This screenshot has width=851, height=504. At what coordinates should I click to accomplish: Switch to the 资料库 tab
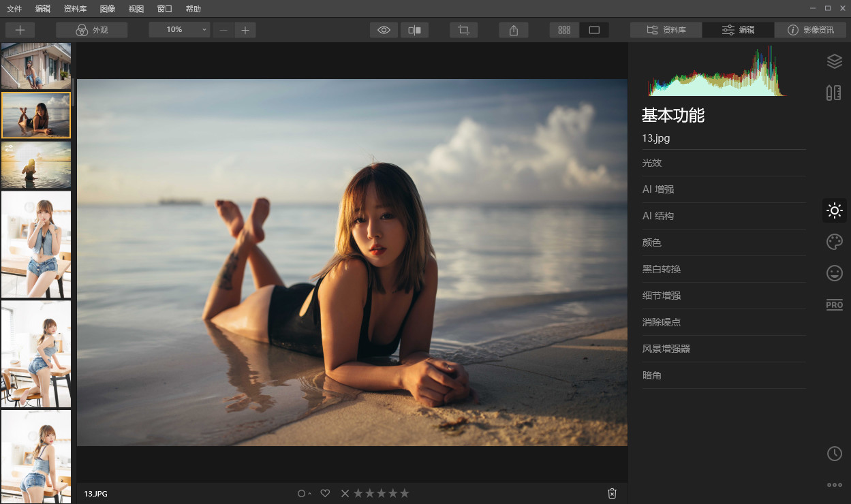(x=666, y=30)
